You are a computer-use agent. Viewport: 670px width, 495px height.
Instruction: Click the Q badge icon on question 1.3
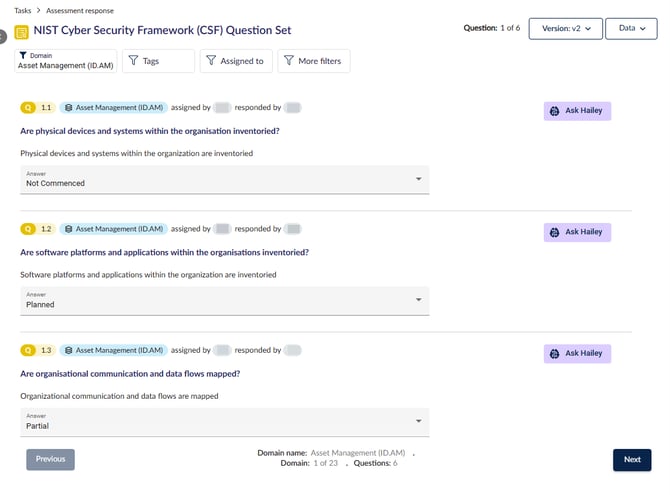pyautogui.click(x=28, y=351)
